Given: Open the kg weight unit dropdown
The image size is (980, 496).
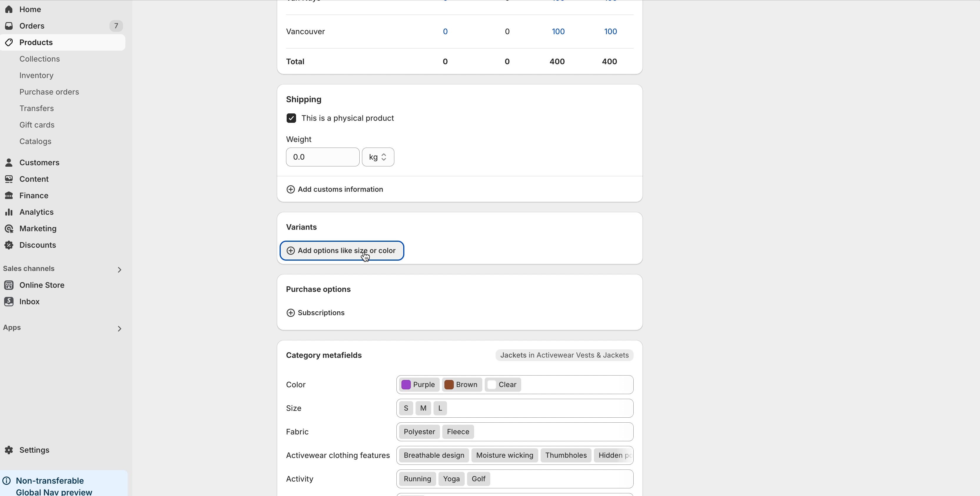Looking at the screenshot, I should [378, 157].
